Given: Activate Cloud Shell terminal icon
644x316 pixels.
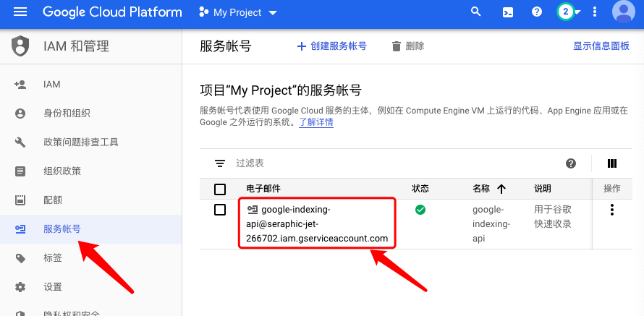Looking at the screenshot, I should click(x=508, y=12).
